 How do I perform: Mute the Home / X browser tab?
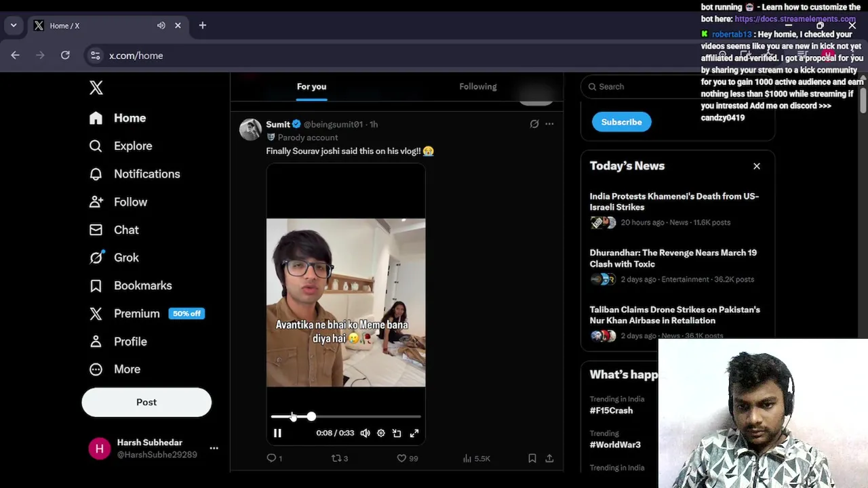click(x=161, y=26)
